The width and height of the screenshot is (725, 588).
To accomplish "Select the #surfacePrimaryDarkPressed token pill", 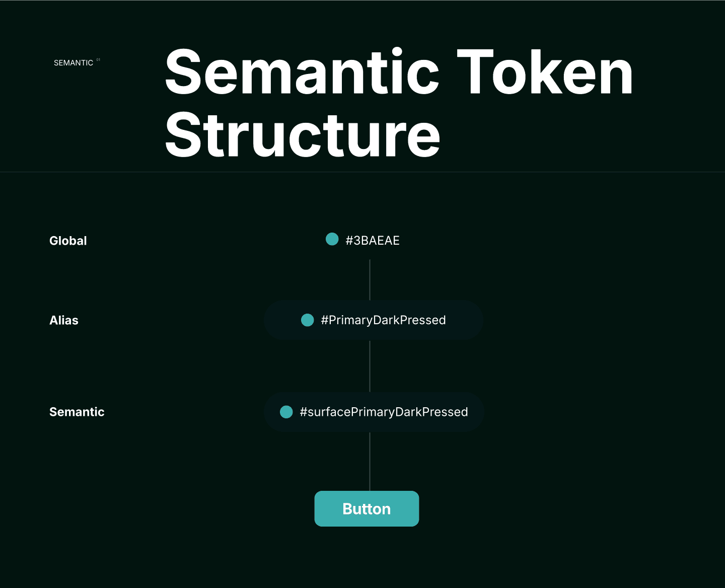I will pyautogui.click(x=374, y=412).
